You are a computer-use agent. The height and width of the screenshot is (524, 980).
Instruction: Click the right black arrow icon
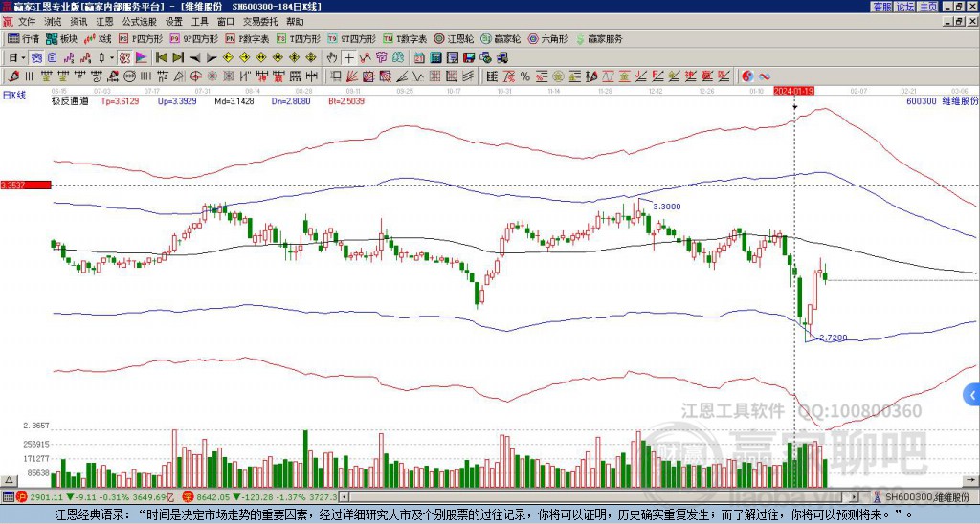(x=212, y=58)
